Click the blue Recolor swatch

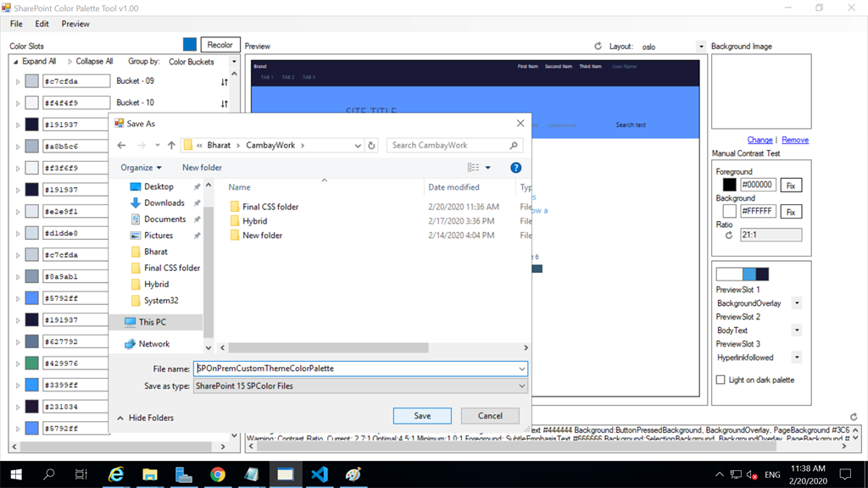(x=189, y=44)
